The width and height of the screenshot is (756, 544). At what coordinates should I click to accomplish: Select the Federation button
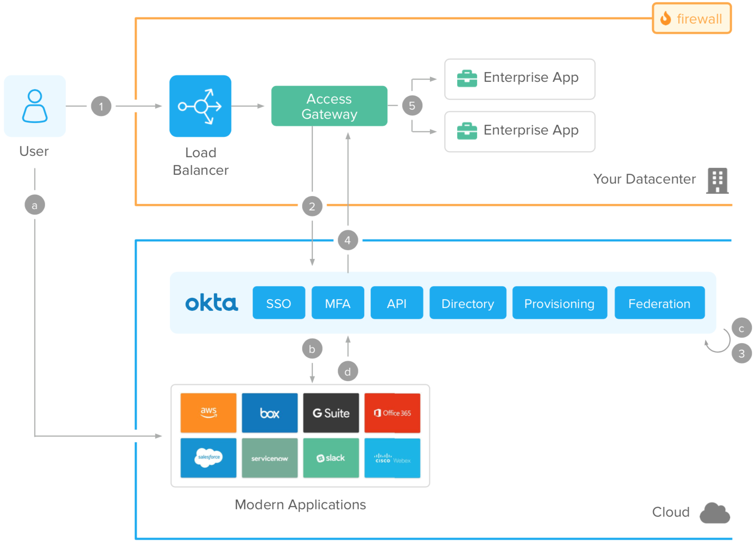659,303
